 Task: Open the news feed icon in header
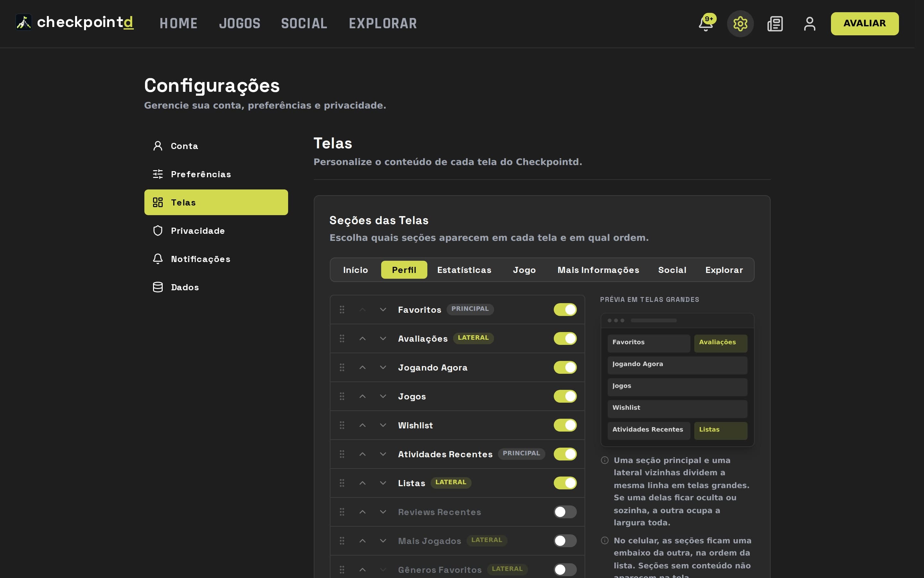(x=775, y=24)
